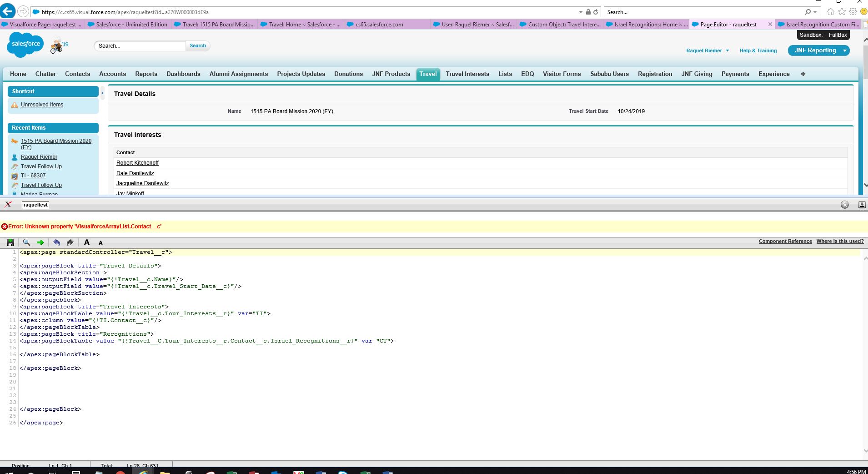Screen dimensions: 868x474
Task: Click the travel start date value 10/24/2019
Action: pos(631,111)
